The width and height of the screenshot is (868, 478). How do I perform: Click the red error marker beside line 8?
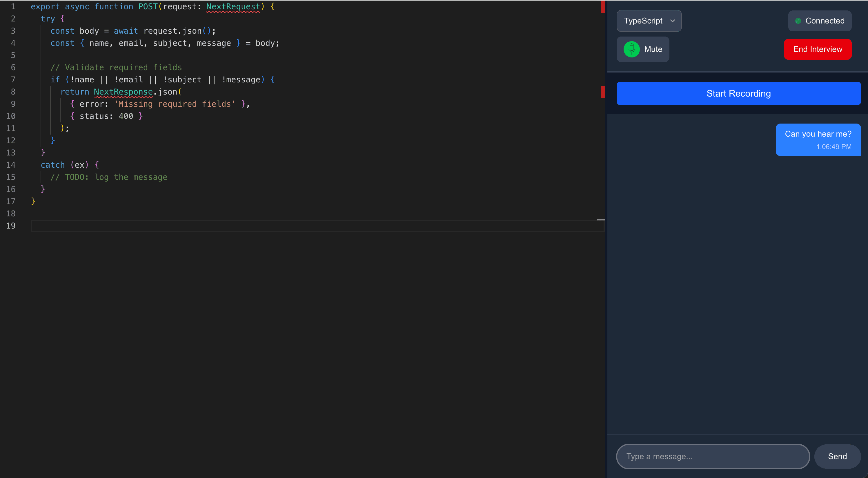602,92
